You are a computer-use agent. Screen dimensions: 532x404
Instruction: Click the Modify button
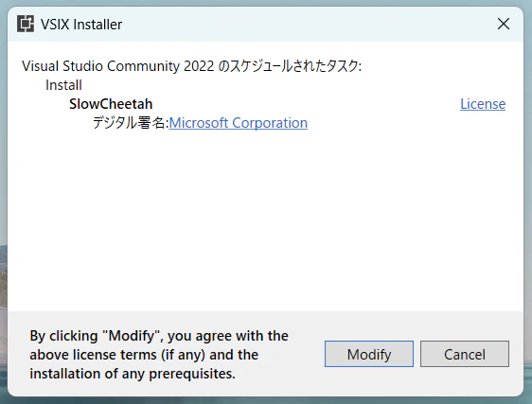[x=369, y=354]
